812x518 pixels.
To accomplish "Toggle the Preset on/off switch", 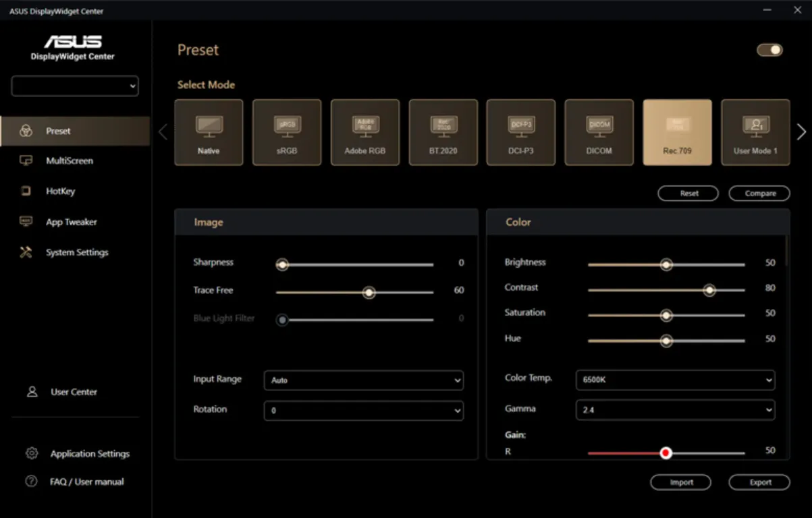I will tap(769, 50).
